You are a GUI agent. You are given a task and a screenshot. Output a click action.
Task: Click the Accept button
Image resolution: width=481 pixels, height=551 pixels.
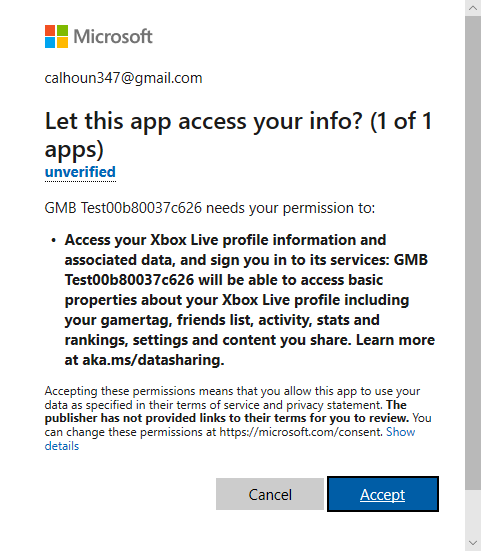click(x=383, y=494)
